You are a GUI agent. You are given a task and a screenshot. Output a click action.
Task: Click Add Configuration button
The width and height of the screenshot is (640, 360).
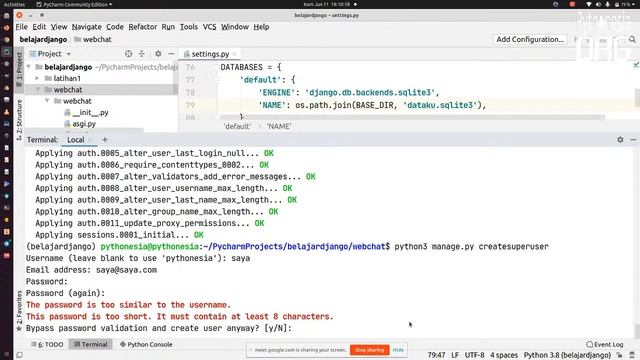click(530, 40)
